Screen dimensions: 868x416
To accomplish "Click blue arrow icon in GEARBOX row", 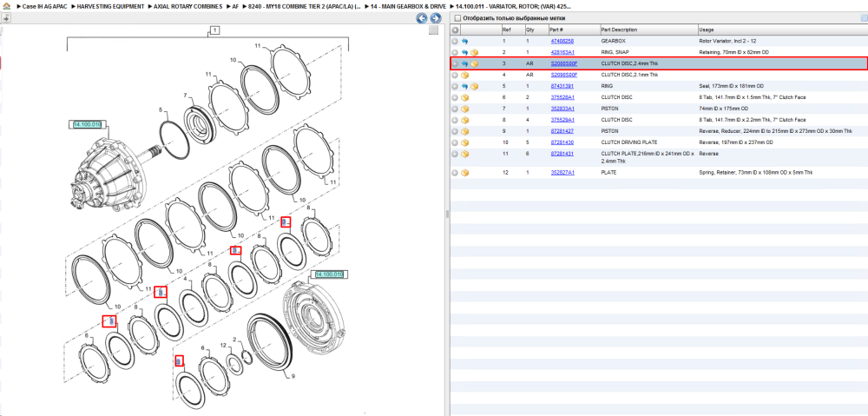I will click(x=465, y=41).
